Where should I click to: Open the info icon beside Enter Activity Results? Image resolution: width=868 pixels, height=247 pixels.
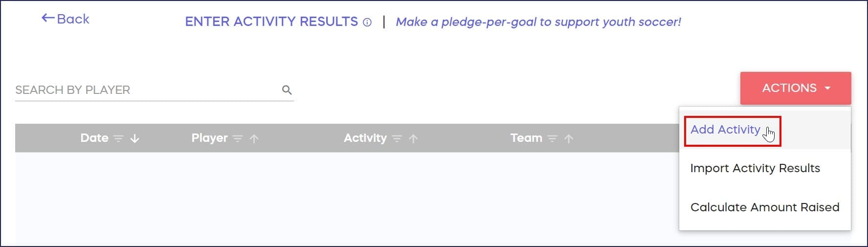tap(367, 22)
